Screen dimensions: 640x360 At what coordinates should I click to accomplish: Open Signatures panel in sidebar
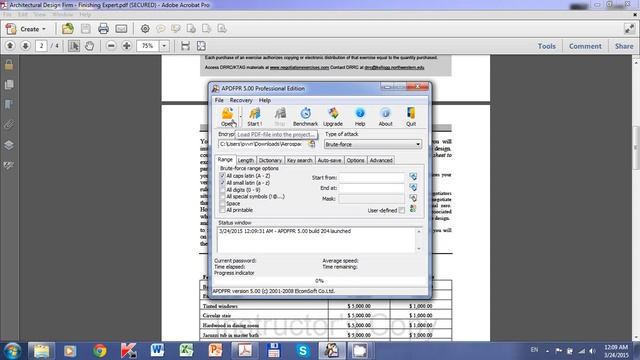[9, 165]
